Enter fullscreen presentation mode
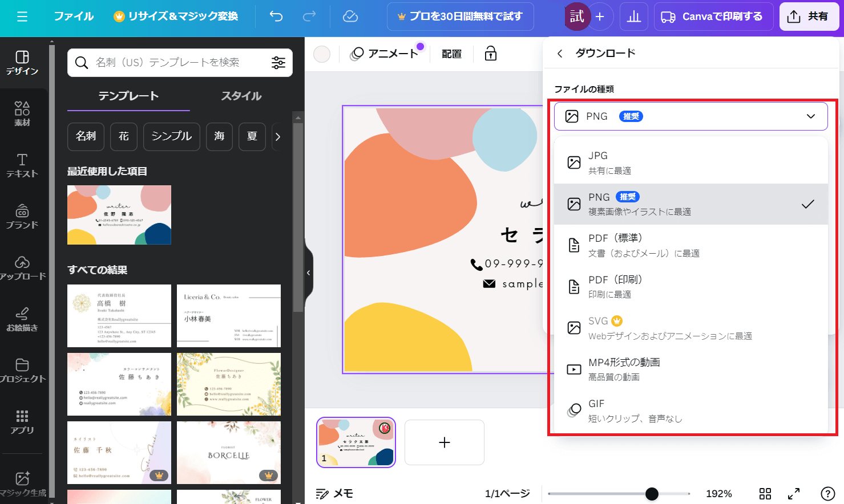This screenshot has height=504, width=844. point(794,494)
